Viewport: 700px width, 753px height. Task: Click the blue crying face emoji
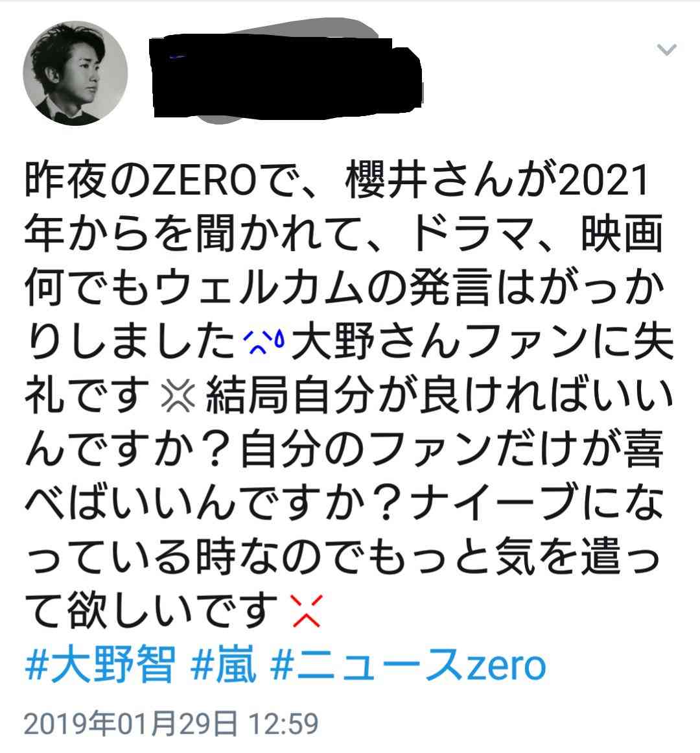tap(264, 342)
